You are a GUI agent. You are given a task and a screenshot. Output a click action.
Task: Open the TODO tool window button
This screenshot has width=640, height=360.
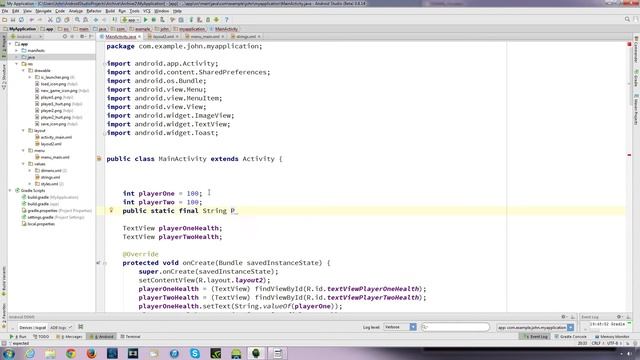pos(41,336)
